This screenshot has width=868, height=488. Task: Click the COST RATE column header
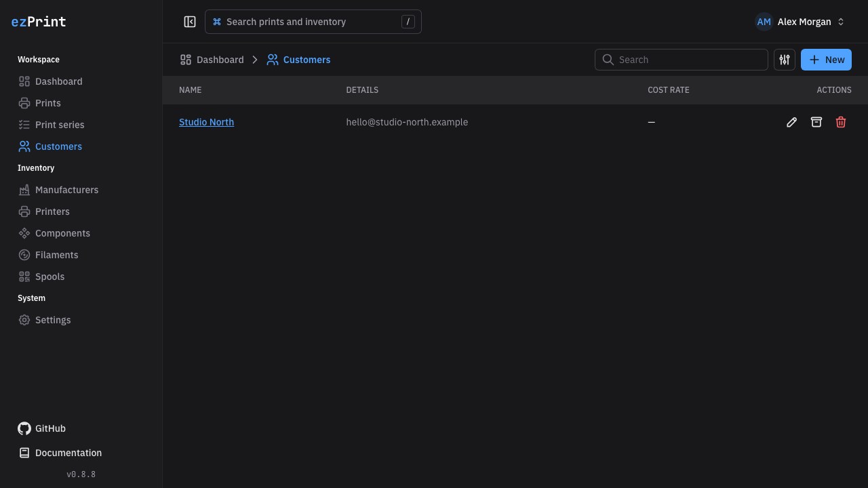click(x=669, y=90)
